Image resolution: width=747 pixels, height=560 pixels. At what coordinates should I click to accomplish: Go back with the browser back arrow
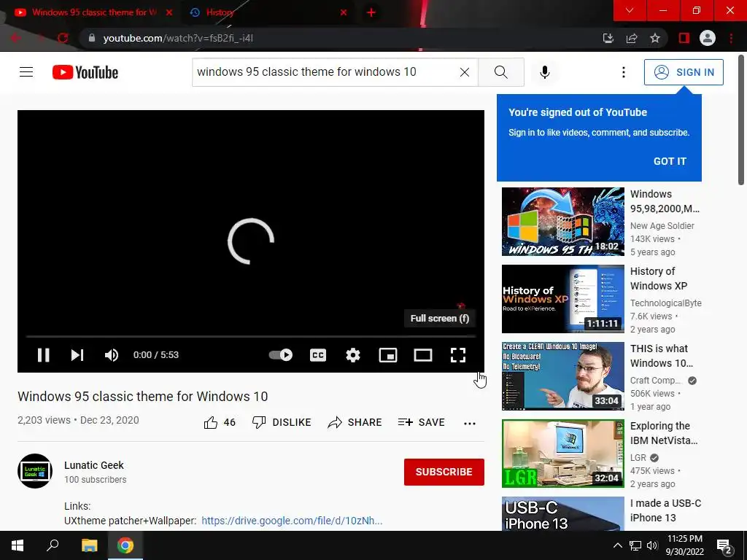click(x=16, y=38)
